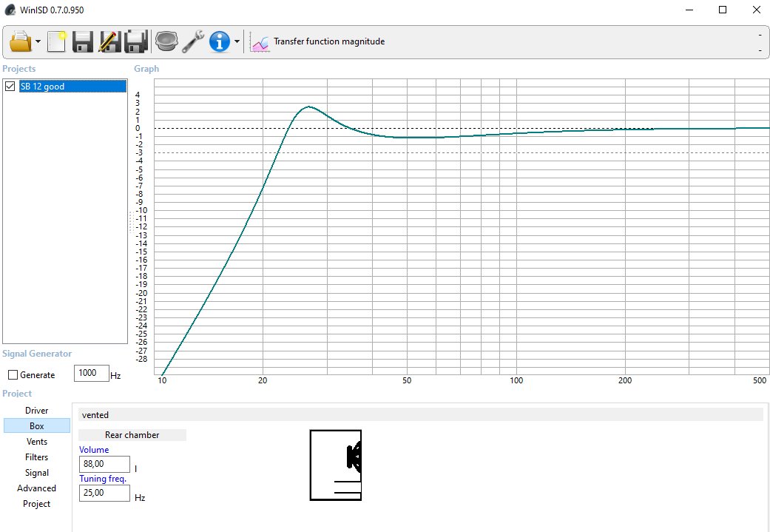The width and height of the screenshot is (770, 532).
Task: Click the vented box type selector
Action: pyautogui.click(x=420, y=415)
